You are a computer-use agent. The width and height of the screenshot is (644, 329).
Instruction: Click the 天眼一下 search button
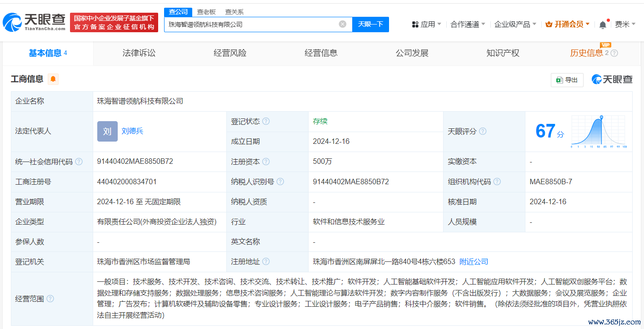(x=370, y=24)
